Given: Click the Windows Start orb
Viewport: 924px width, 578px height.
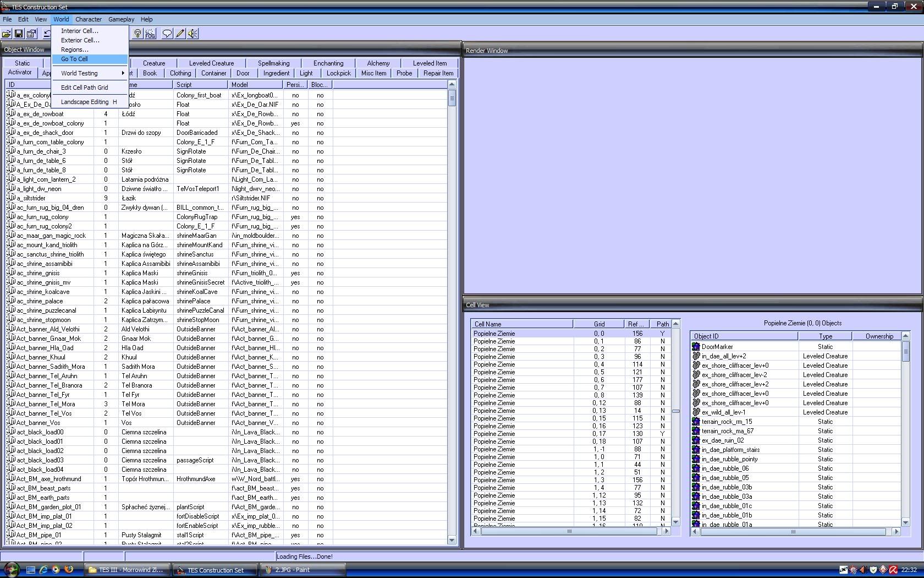Looking at the screenshot, I should 11,570.
